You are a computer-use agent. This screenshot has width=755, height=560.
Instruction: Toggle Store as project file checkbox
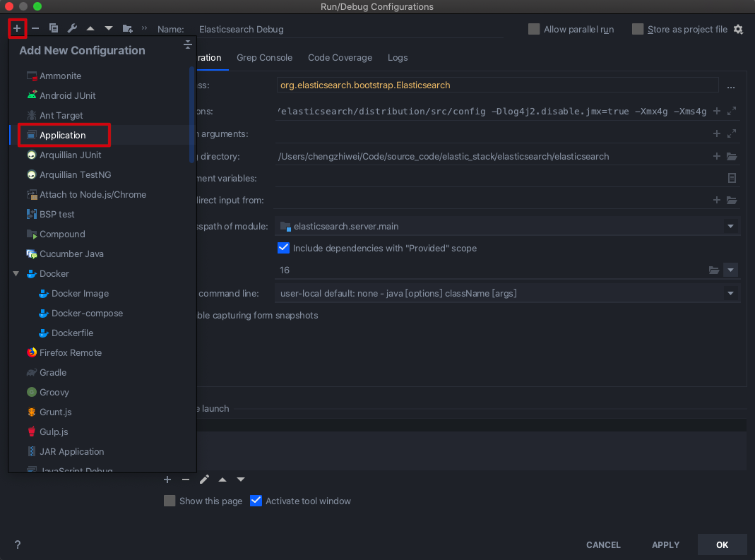pyautogui.click(x=638, y=29)
